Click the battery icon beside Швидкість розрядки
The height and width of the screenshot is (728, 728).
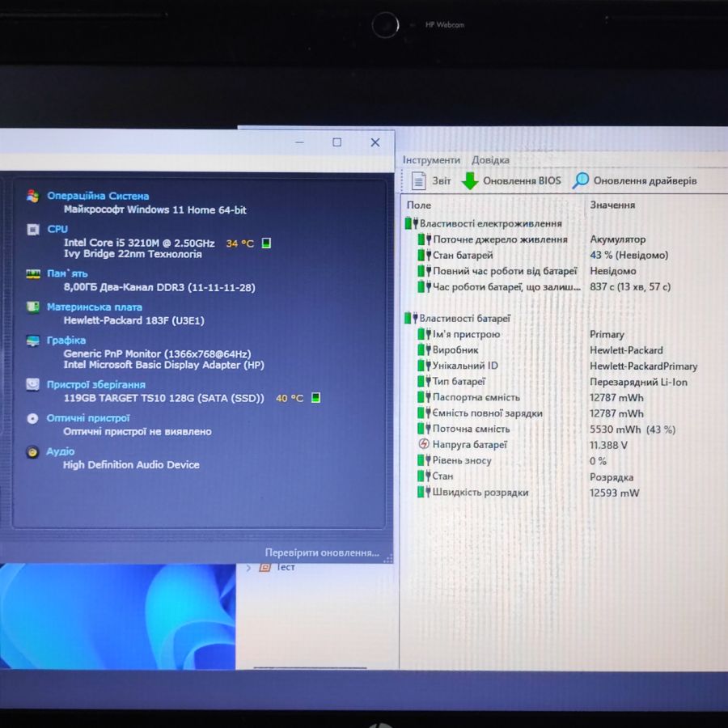tap(425, 492)
